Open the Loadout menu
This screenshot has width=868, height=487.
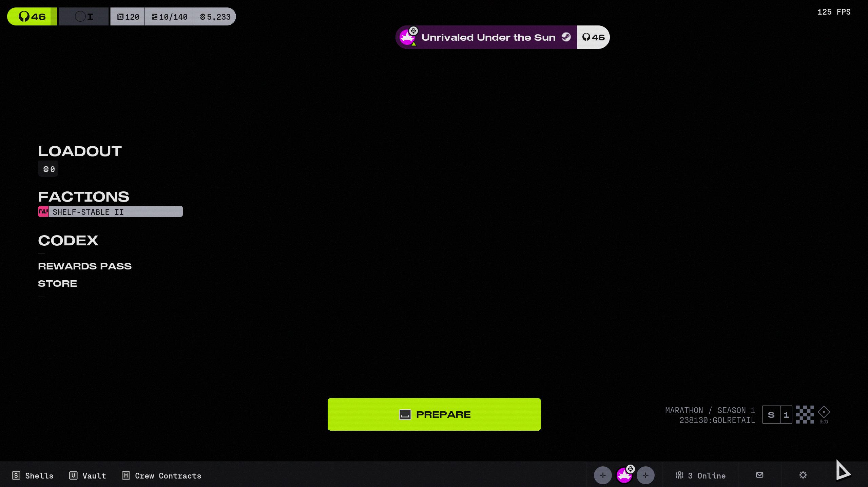coord(80,151)
